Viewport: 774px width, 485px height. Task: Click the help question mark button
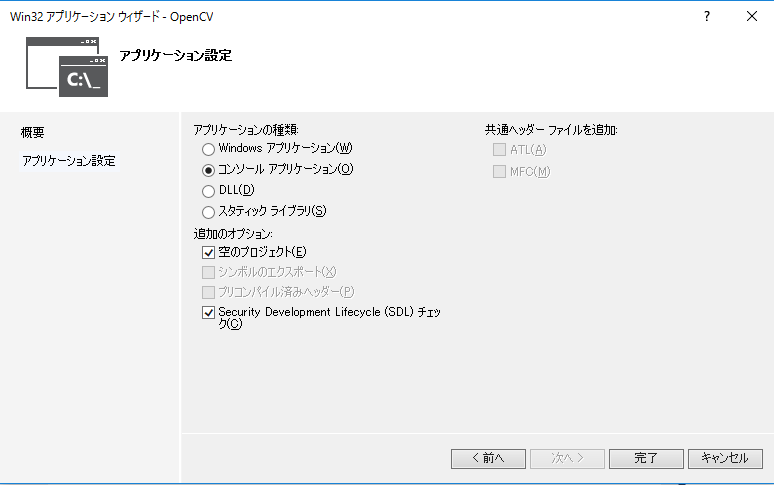pos(707,17)
